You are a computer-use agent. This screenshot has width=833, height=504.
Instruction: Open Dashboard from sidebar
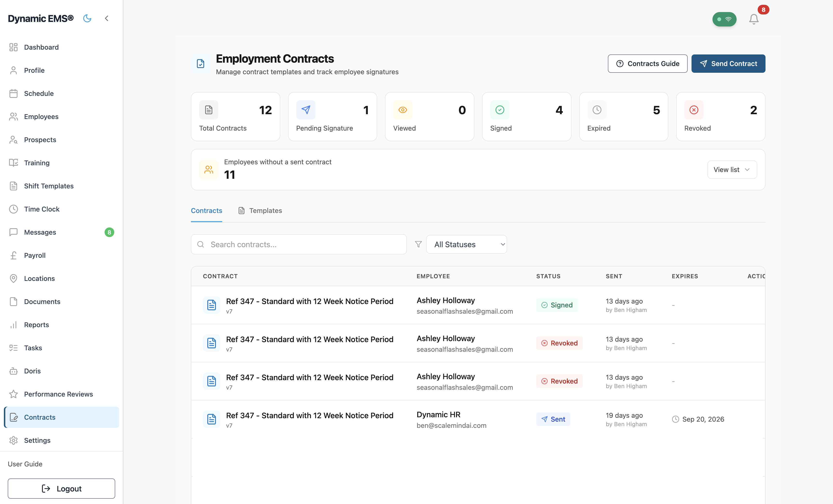click(61, 47)
